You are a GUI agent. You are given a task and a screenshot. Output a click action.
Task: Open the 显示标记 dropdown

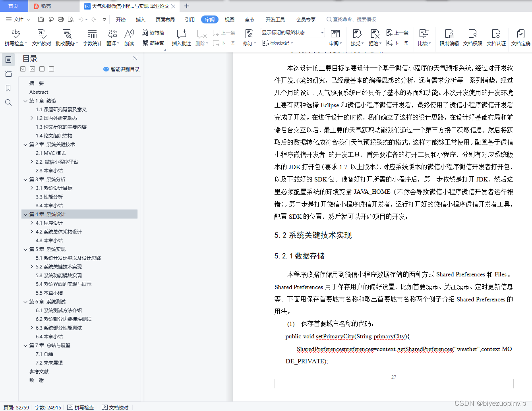coord(278,43)
